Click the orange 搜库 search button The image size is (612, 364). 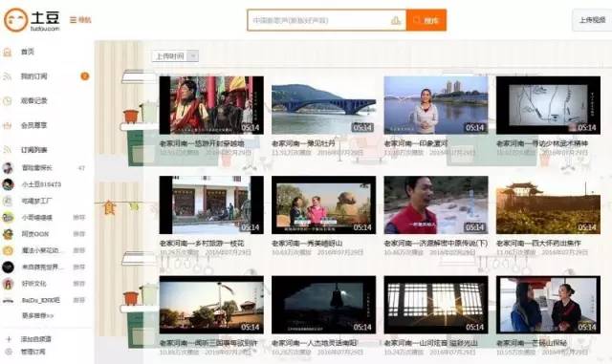[x=426, y=20]
